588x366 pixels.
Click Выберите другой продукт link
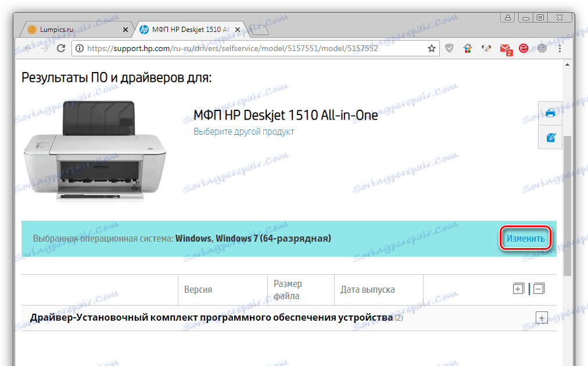pyautogui.click(x=244, y=132)
